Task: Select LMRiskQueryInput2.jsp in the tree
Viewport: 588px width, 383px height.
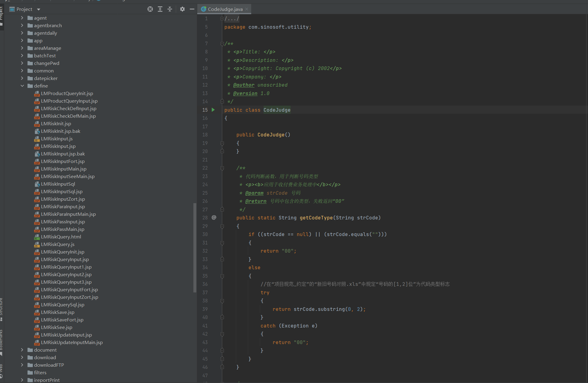Action: point(66,274)
